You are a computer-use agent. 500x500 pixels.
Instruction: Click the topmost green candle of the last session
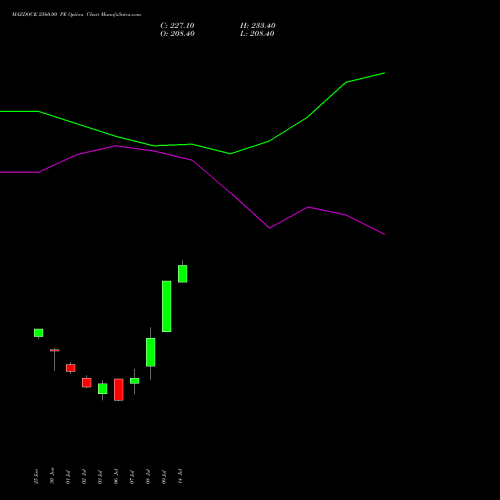coord(183,274)
